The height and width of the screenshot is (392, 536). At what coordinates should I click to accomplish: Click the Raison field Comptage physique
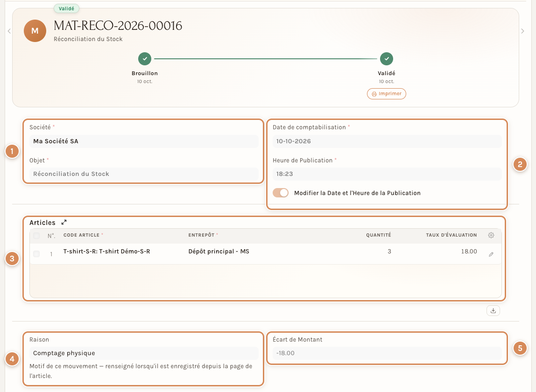pos(144,353)
